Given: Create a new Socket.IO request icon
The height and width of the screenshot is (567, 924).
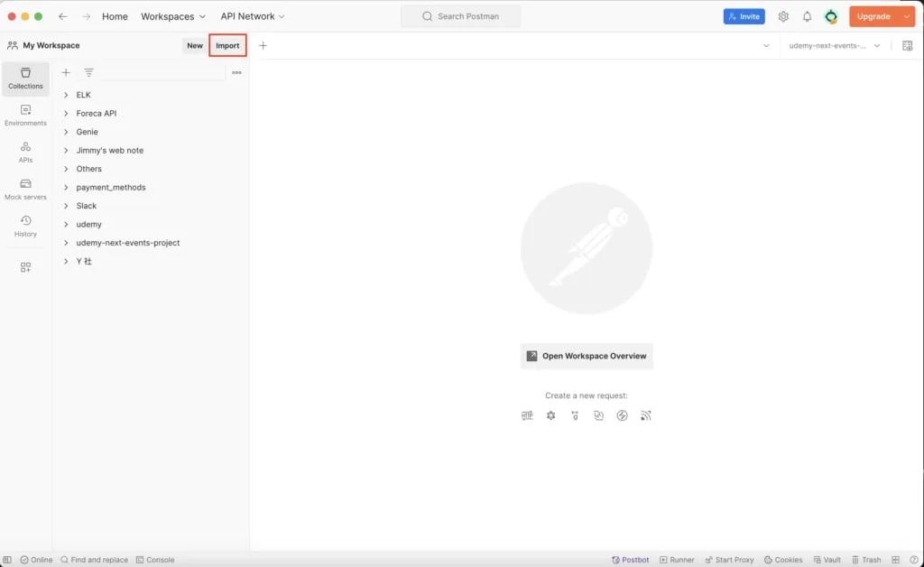Looking at the screenshot, I should 623,415.
